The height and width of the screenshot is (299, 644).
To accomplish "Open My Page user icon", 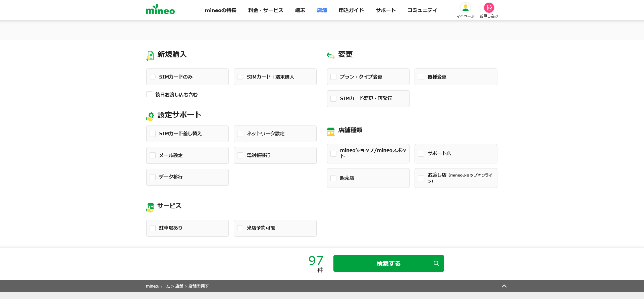I will 465,8.
